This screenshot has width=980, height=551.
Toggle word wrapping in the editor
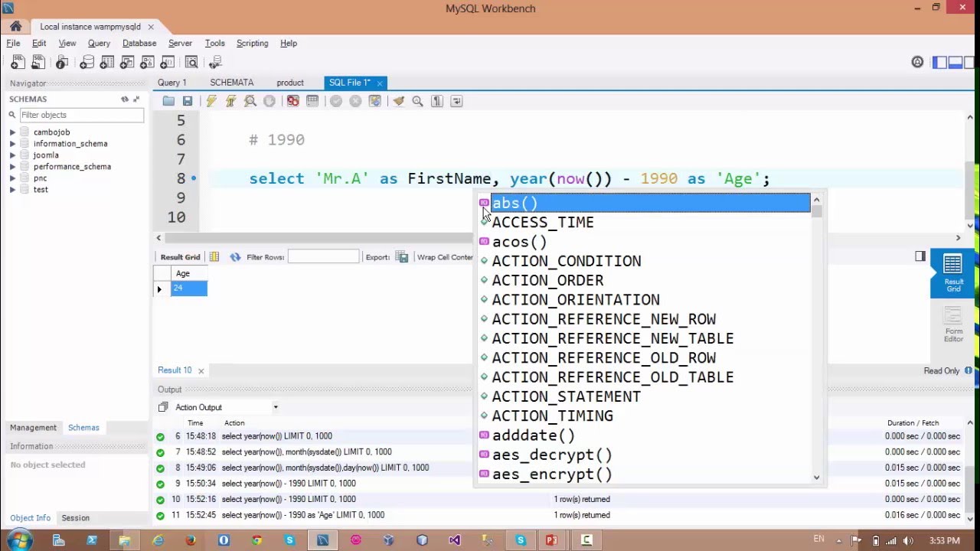click(456, 101)
